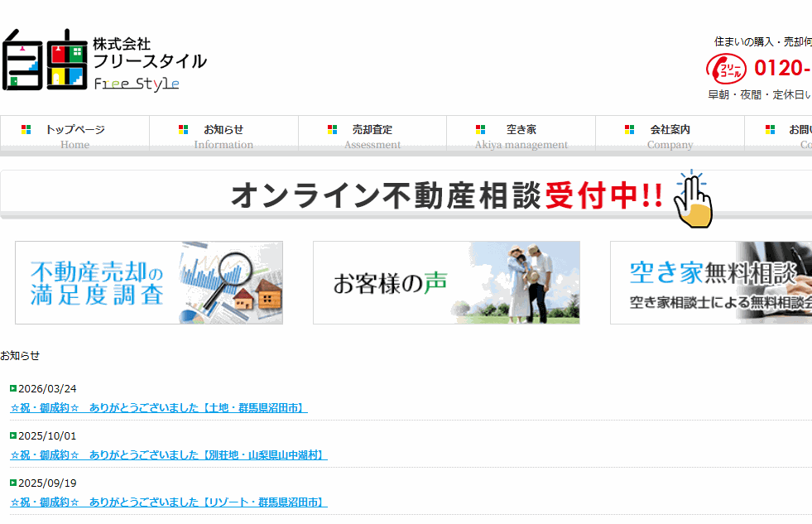Click the 株式会社フリースタイル company name text
Screen dimensions: 812x524
[150, 53]
